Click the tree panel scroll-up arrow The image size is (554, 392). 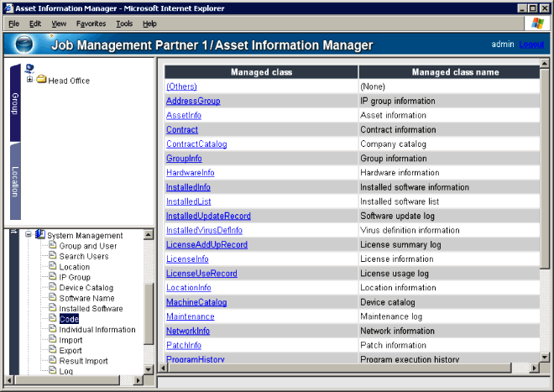coord(149,234)
